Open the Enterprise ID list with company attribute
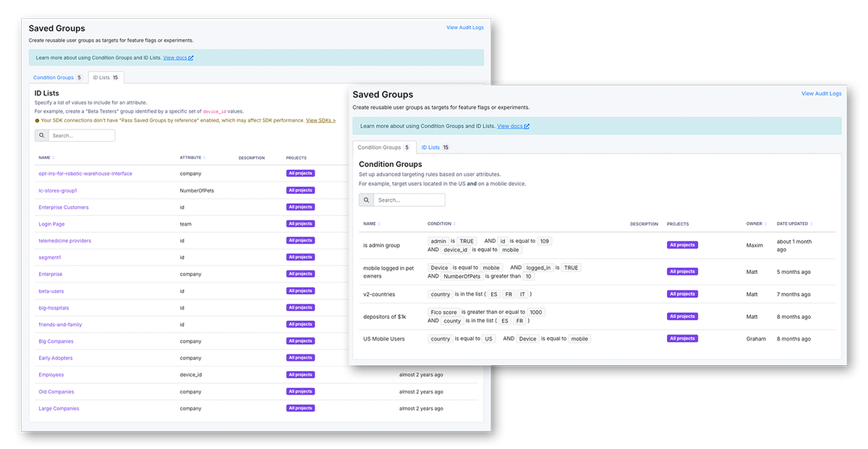 (x=51, y=274)
